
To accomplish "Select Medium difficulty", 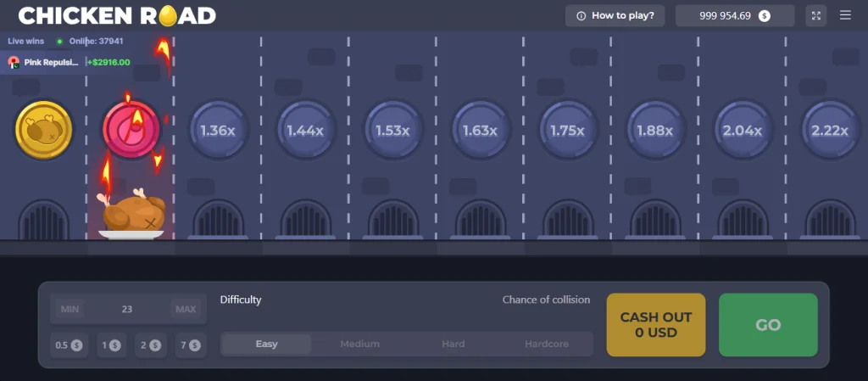I will coord(359,344).
